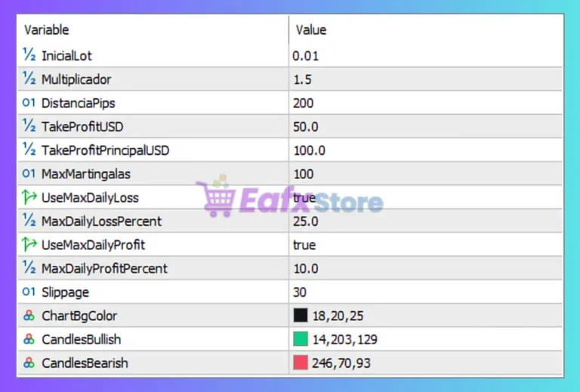Viewport: 580px width, 392px height.
Task: Click the color-type icon beside ChartBgColor
Action: coord(29,316)
